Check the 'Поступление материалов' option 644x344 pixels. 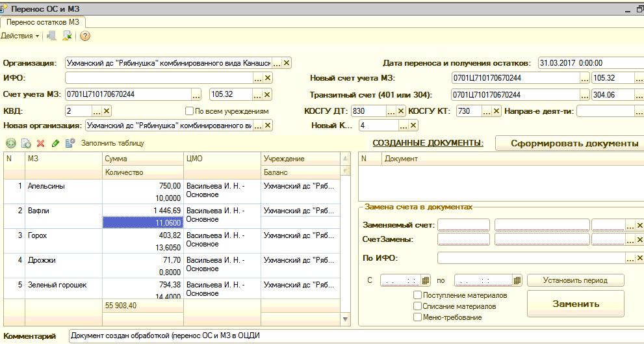pos(417,295)
